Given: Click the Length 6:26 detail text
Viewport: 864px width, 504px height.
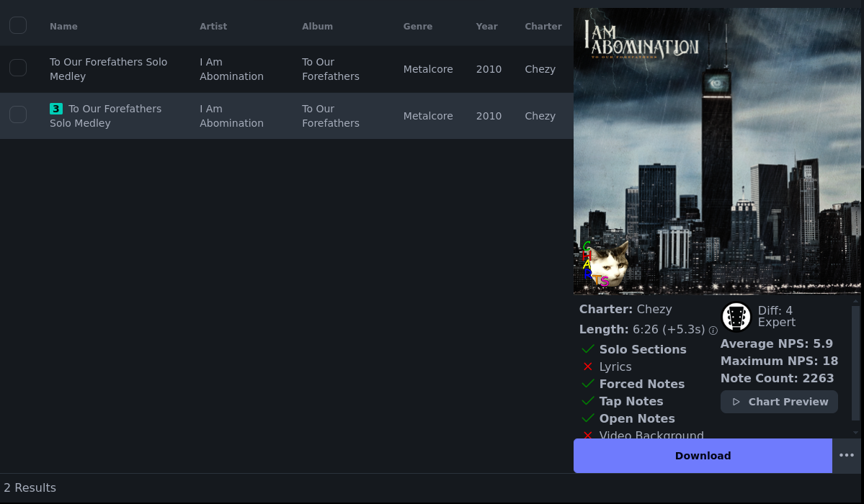Looking at the screenshot, I should [x=642, y=329].
